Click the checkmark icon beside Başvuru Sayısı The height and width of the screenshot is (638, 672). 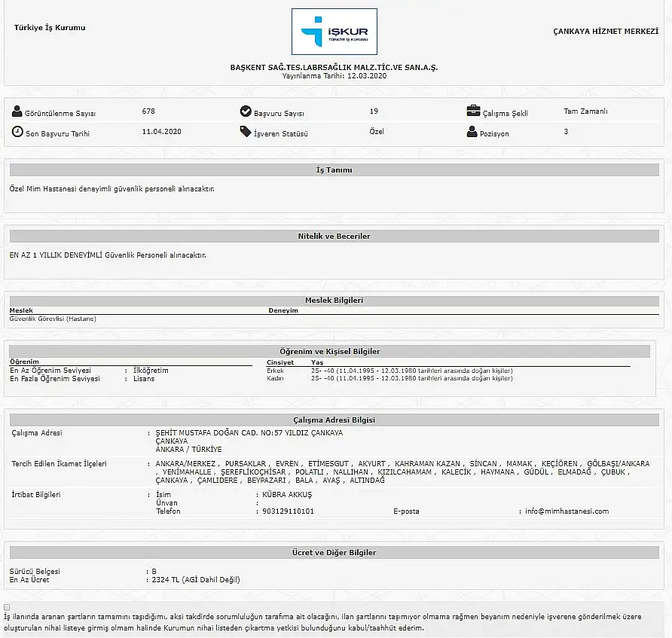(x=246, y=111)
